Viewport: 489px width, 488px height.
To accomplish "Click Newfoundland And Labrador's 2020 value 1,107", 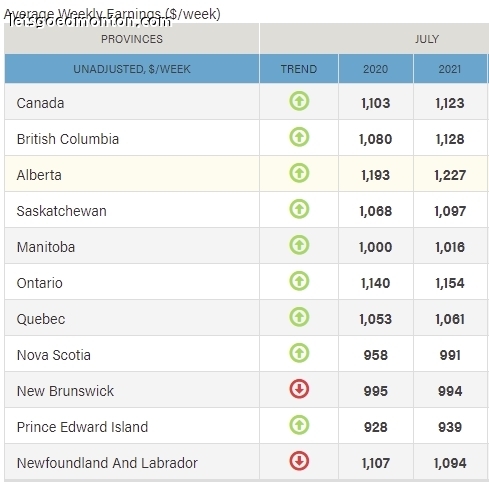I will pos(376,463).
